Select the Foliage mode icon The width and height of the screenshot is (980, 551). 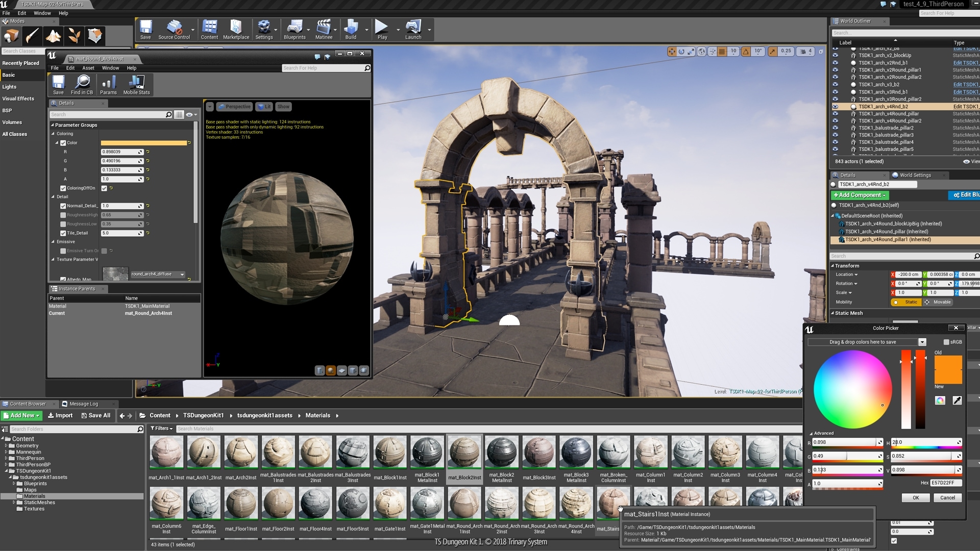pyautogui.click(x=74, y=36)
